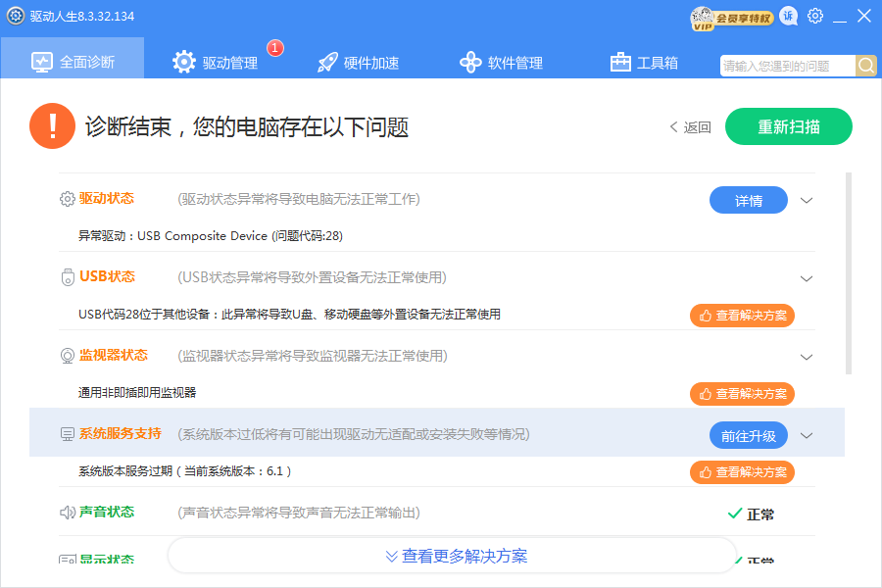Image resolution: width=882 pixels, height=588 pixels.
Task: Open the VIP 会员享特权 badge
Action: [x=732, y=19]
